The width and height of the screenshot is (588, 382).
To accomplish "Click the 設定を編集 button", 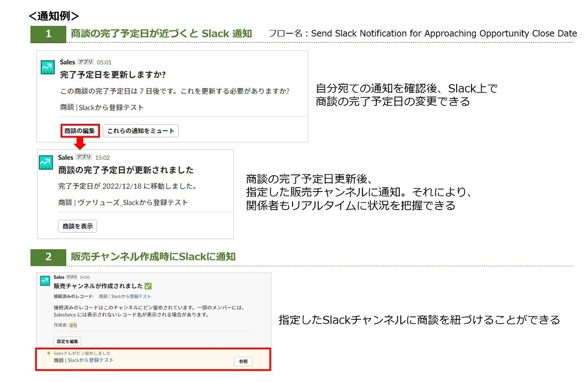I will coord(67,341).
